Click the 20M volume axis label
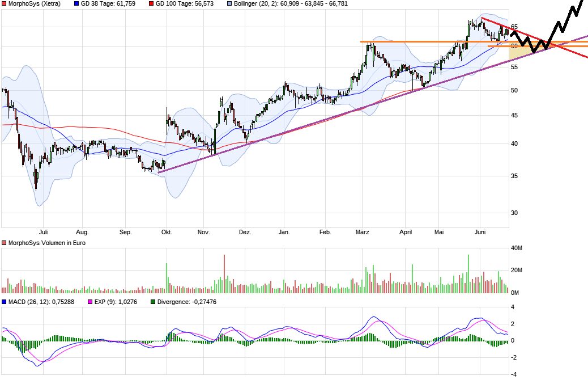The height and width of the screenshot is (380, 588). (517, 271)
